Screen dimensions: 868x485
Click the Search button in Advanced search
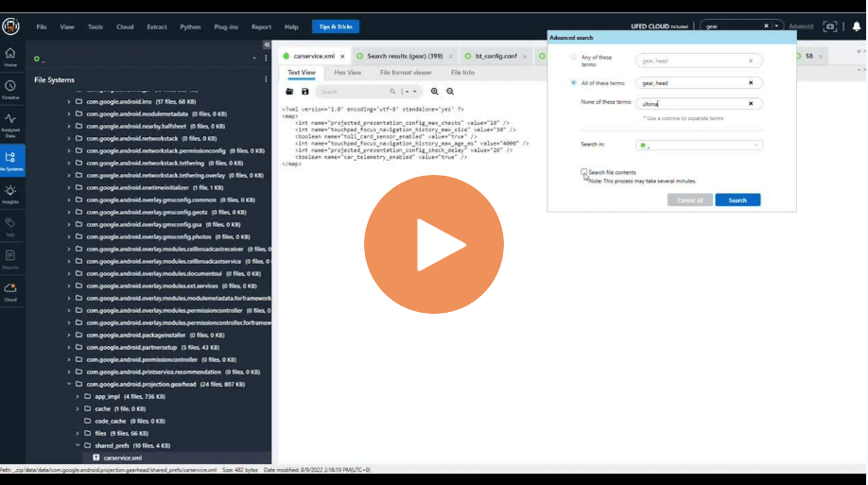tap(738, 200)
